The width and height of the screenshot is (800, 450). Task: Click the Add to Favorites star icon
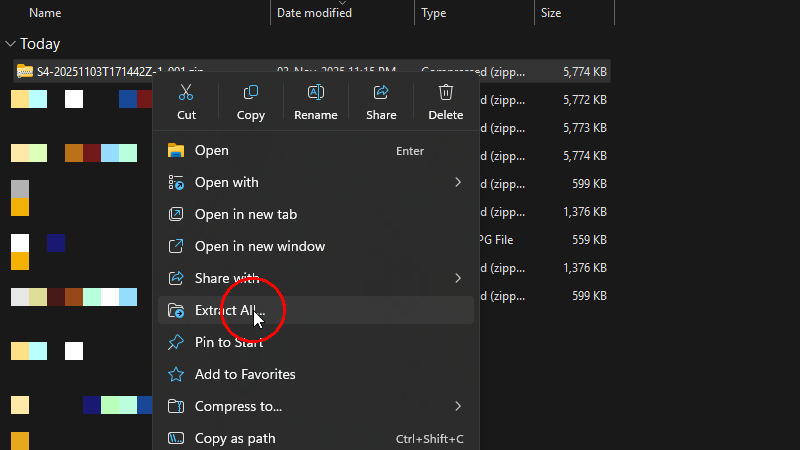coord(176,374)
